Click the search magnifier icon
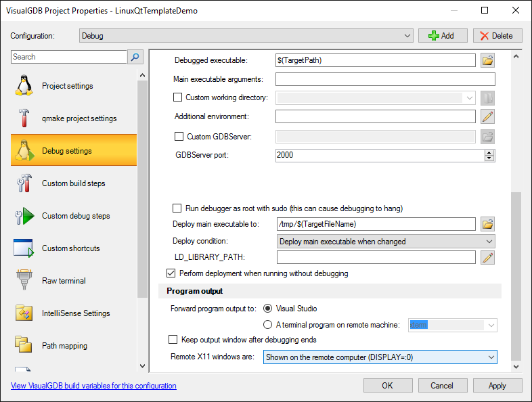532x402 pixels. tap(136, 57)
